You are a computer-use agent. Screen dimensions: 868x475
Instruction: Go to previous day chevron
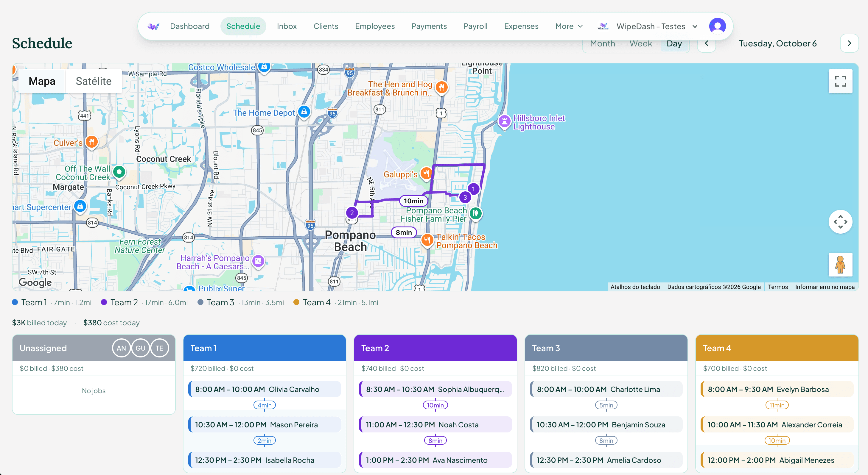coord(706,43)
